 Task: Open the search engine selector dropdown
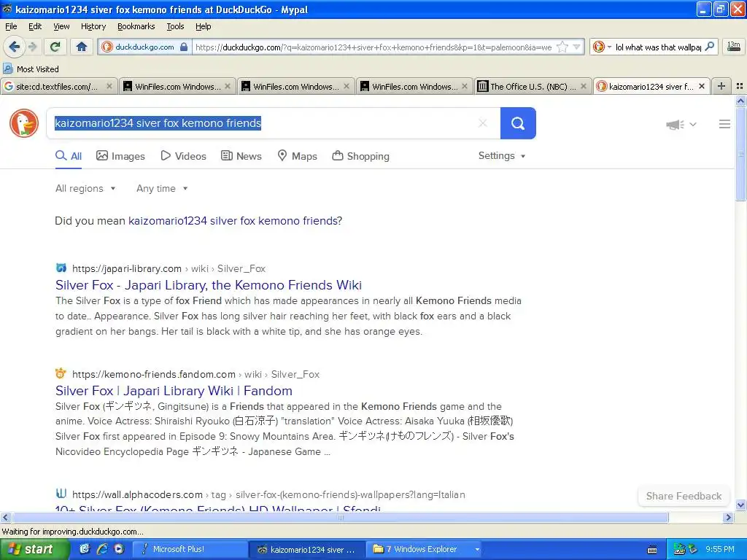point(601,47)
